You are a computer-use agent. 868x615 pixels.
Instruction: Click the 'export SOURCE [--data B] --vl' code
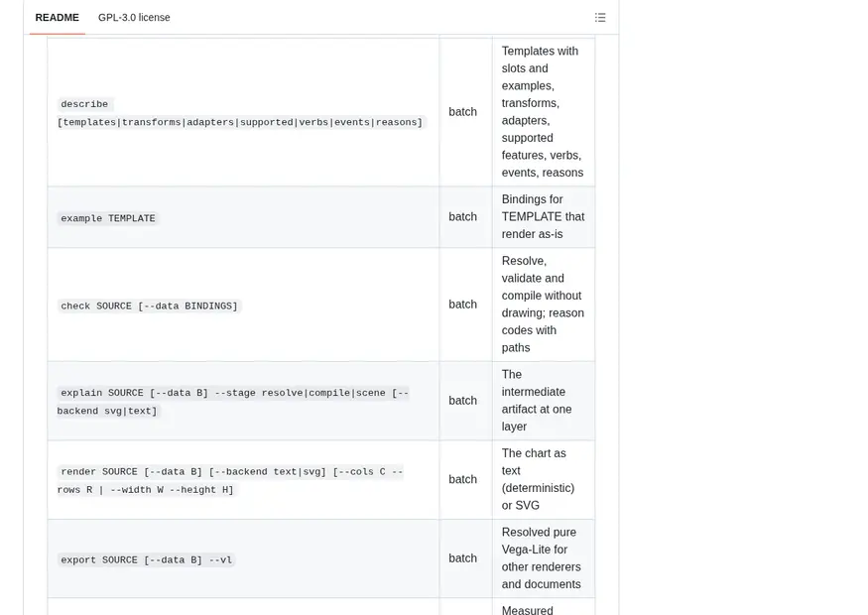tap(146, 559)
